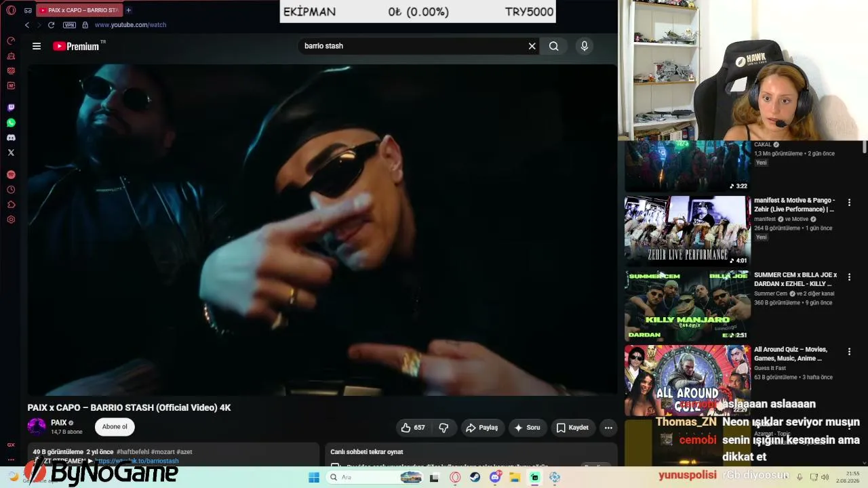This screenshot has height=488, width=868.
Task: Expand sidebar three-dots menu
Action: click(11, 459)
